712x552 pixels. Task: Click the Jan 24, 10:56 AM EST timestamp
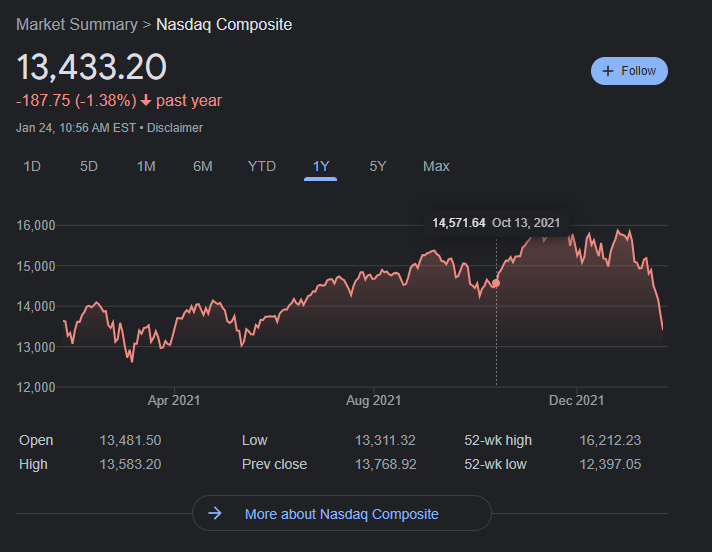click(x=76, y=128)
